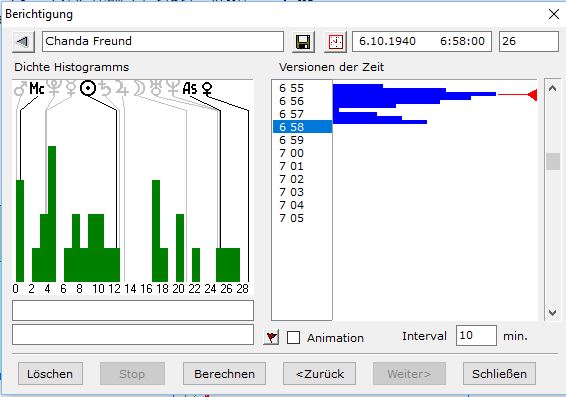Click the lower empty text box under histogram

[133, 335]
